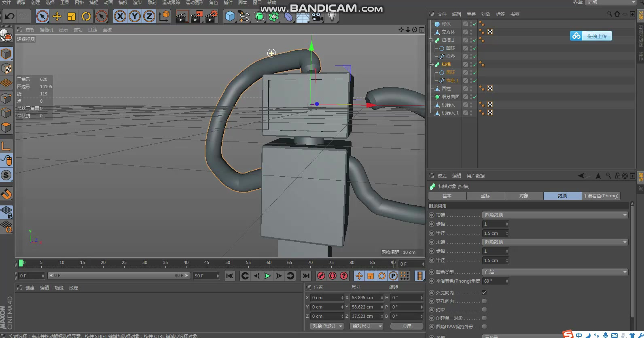Select the Scale tool
Image resolution: width=644 pixels, height=338 pixels.
pyautogui.click(x=72, y=17)
